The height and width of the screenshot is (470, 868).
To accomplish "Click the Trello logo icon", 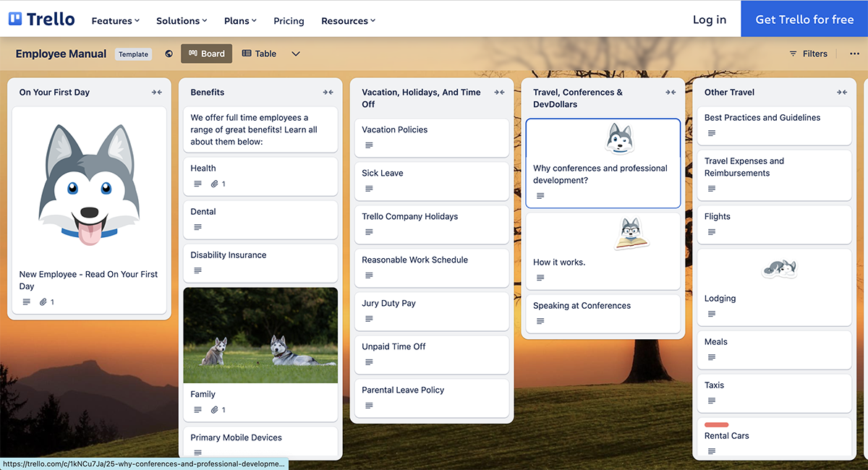I will point(14,19).
